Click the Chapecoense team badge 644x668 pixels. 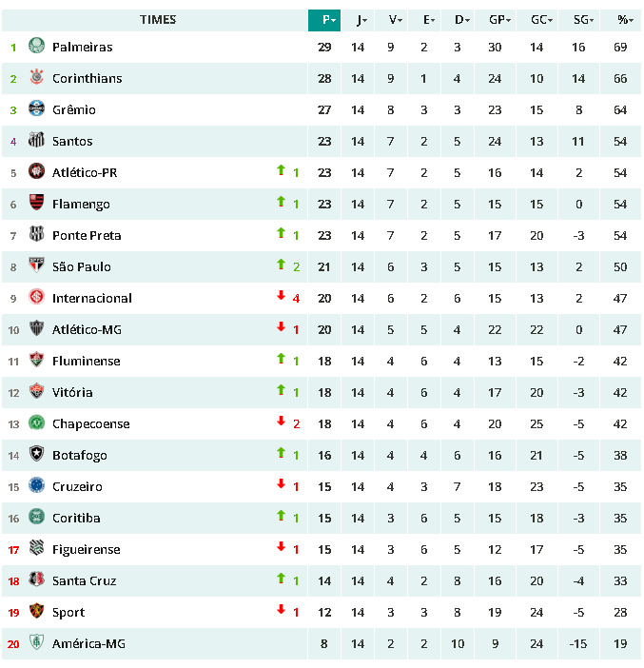pos(37,423)
